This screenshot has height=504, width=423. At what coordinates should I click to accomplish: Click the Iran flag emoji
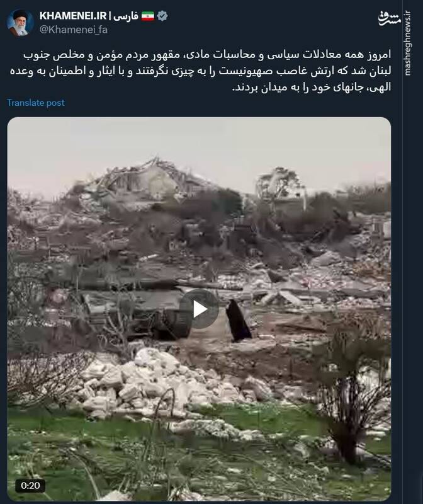[x=148, y=16]
